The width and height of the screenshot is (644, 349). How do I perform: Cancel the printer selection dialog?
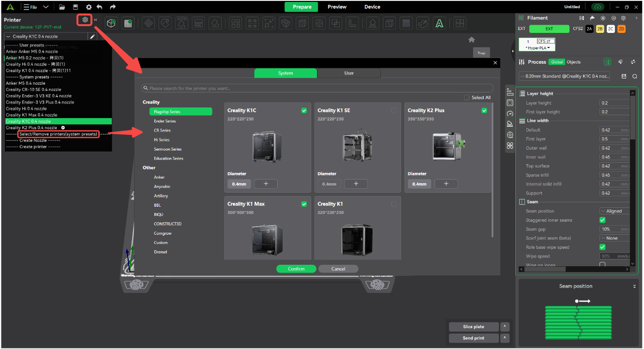click(338, 269)
